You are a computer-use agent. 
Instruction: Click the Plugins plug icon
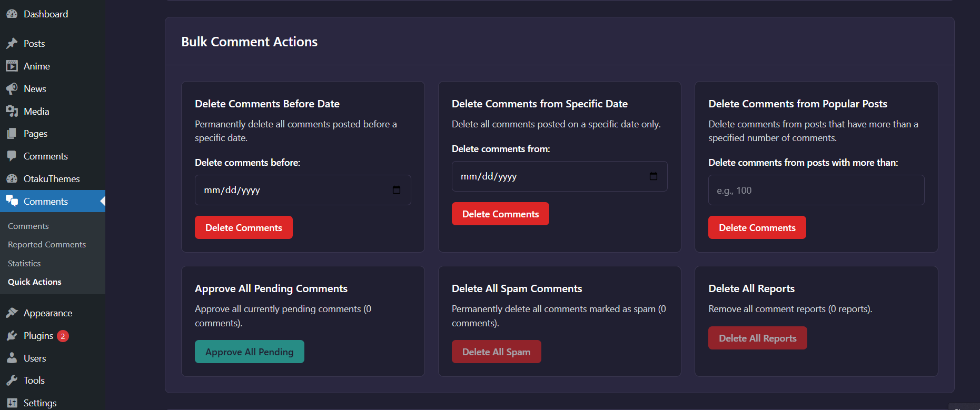point(12,336)
